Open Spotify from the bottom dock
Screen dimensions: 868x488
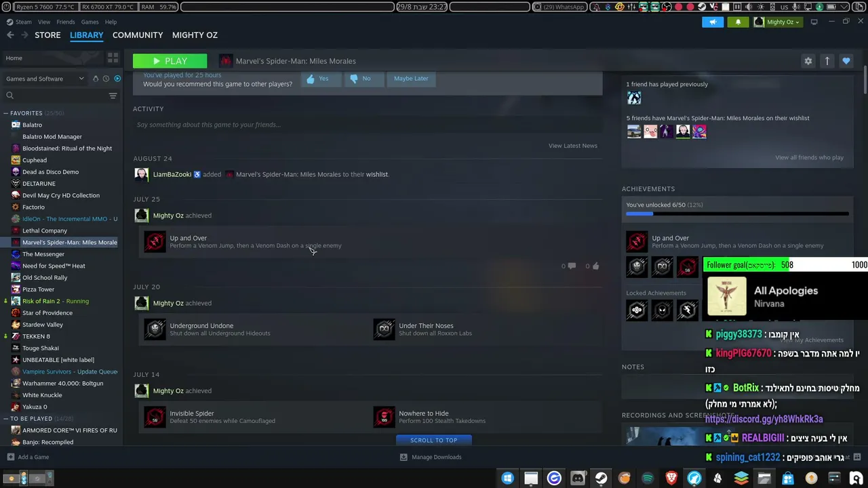[x=648, y=479]
